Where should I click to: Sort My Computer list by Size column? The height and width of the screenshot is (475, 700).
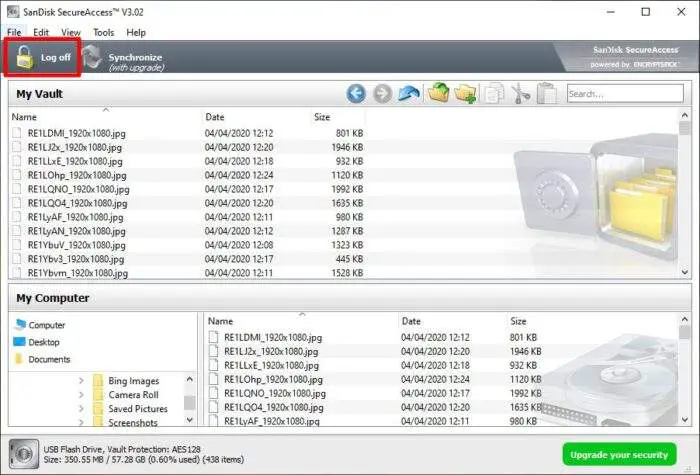click(x=518, y=321)
